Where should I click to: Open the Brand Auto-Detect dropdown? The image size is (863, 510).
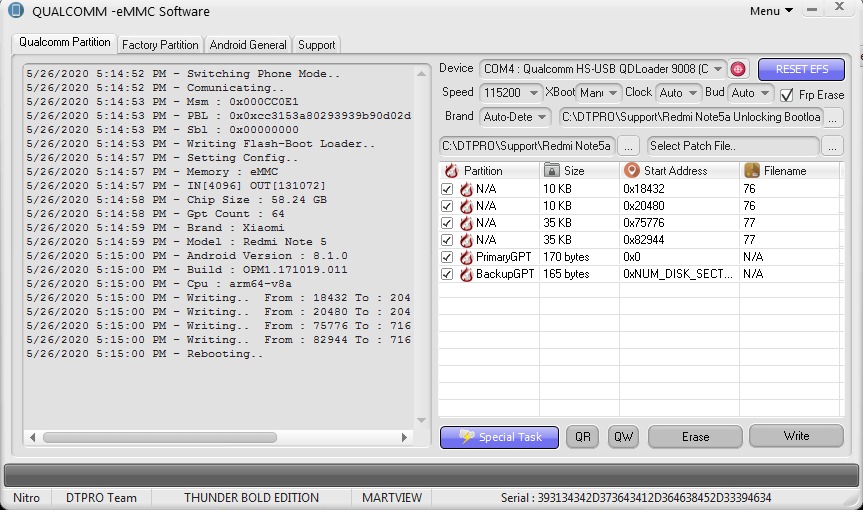coord(515,117)
